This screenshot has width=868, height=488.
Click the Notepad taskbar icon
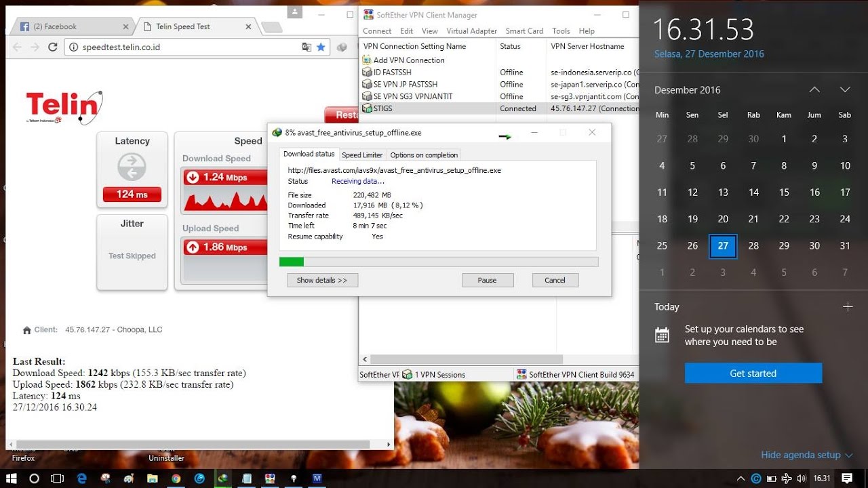[x=247, y=478]
